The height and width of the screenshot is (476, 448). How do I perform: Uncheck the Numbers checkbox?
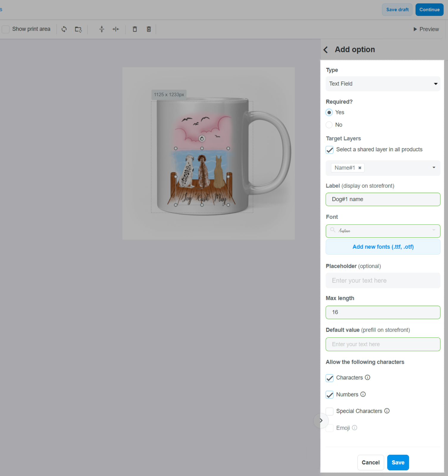330,395
